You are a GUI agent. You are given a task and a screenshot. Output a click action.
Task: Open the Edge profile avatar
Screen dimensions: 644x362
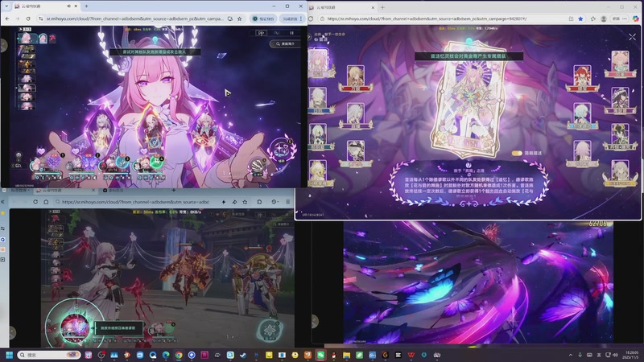(603, 19)
